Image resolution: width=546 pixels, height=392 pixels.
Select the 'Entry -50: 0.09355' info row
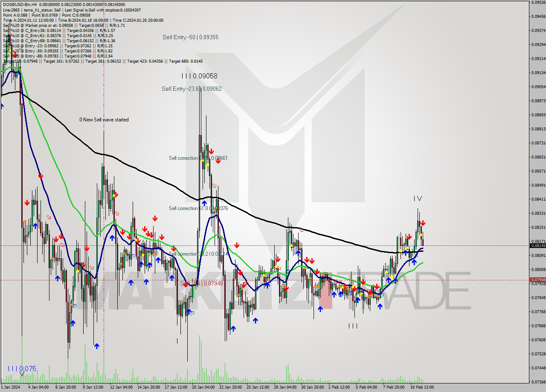point(58,51)
